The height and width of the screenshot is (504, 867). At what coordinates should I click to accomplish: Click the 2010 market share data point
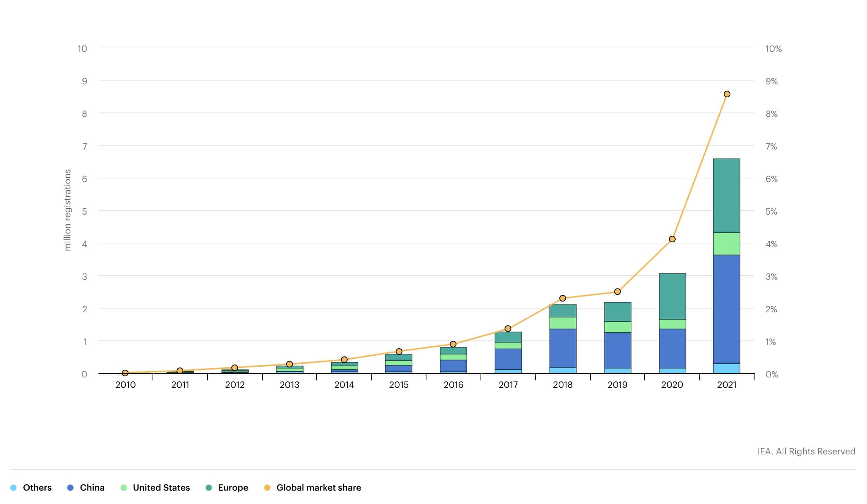coord(125,373)
